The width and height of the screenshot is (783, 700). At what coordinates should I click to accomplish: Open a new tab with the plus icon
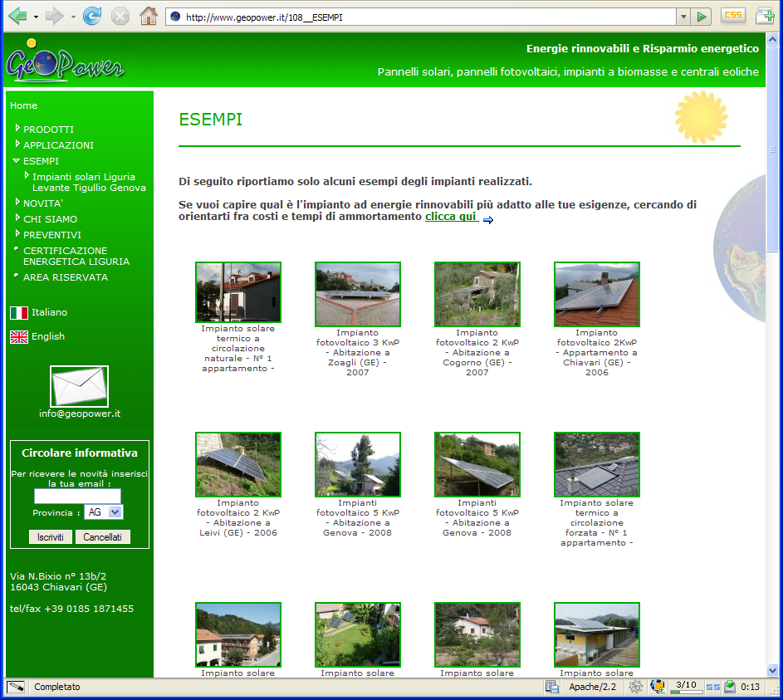[x=765, y=16]
